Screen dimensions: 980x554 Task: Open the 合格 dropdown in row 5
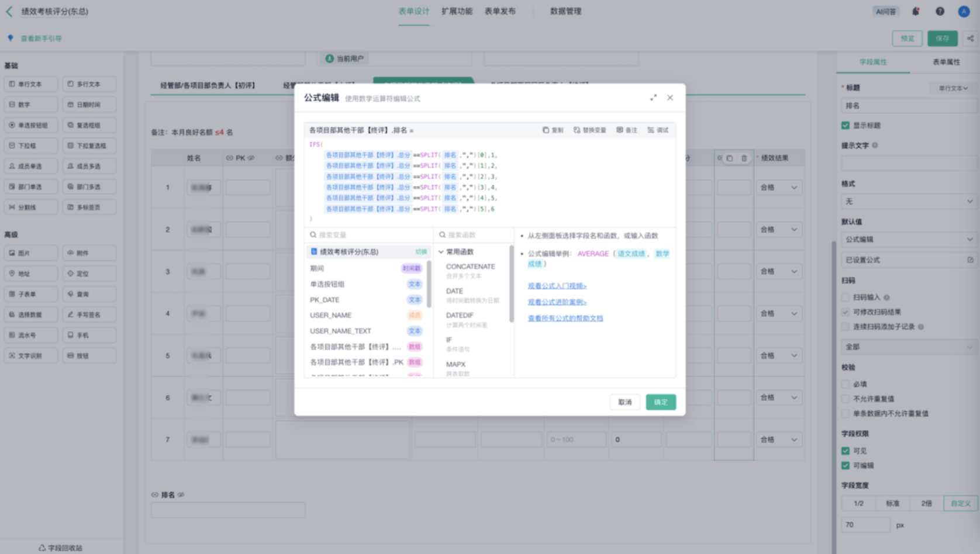[779, 355]
